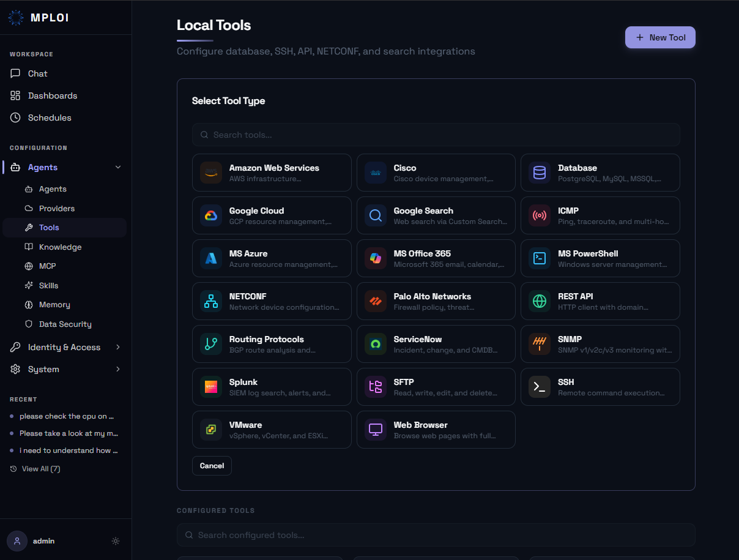
Task: Click the 'Web Browser' card title
Action: [421, 425]
